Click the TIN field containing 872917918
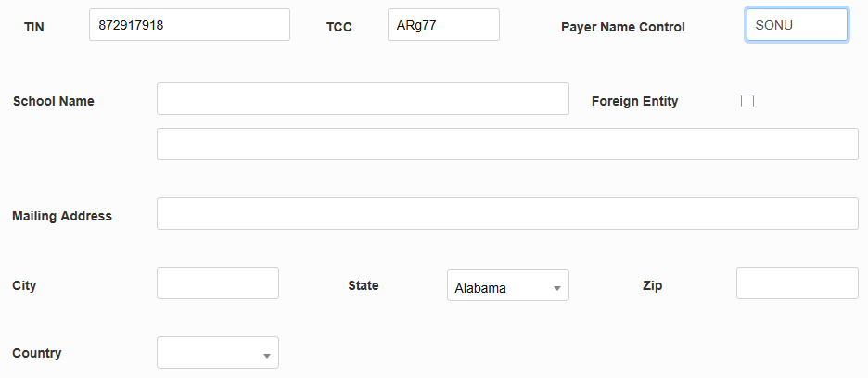The width and height of the screenshot is (868, 378). pos(189,25)
